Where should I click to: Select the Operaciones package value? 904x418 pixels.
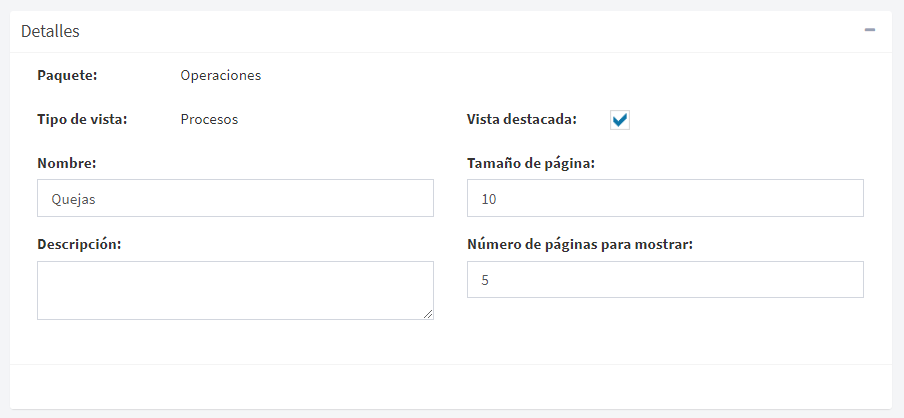[221, 76]
